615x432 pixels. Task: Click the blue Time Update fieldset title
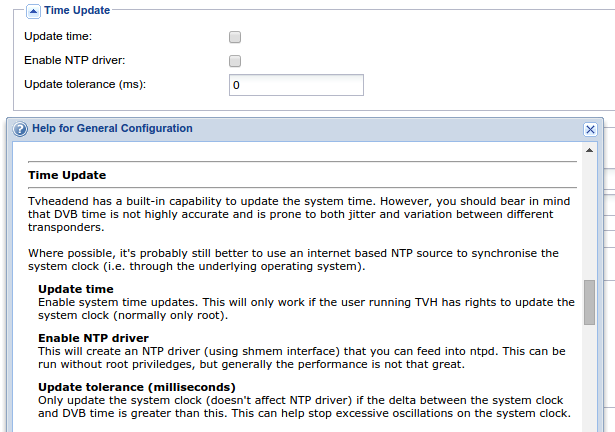77,11
